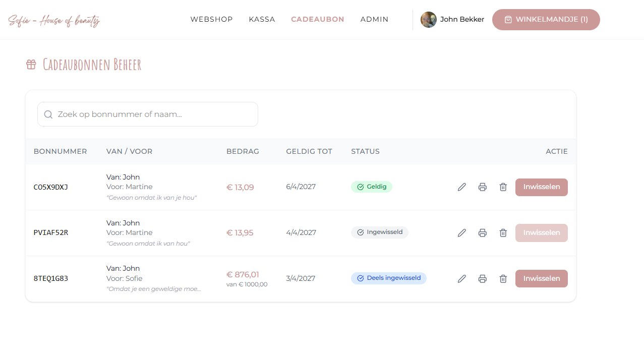The image size is (644, 356).
Task: Select the Cadeaubon navigation tab
Action: point(317,19)
